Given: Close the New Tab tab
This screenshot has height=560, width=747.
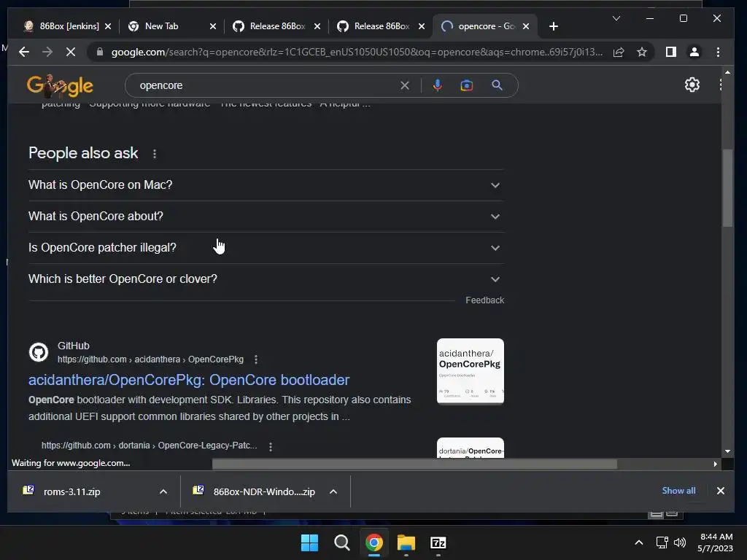Looking at the screenshot, I should (x=213, y=27).
